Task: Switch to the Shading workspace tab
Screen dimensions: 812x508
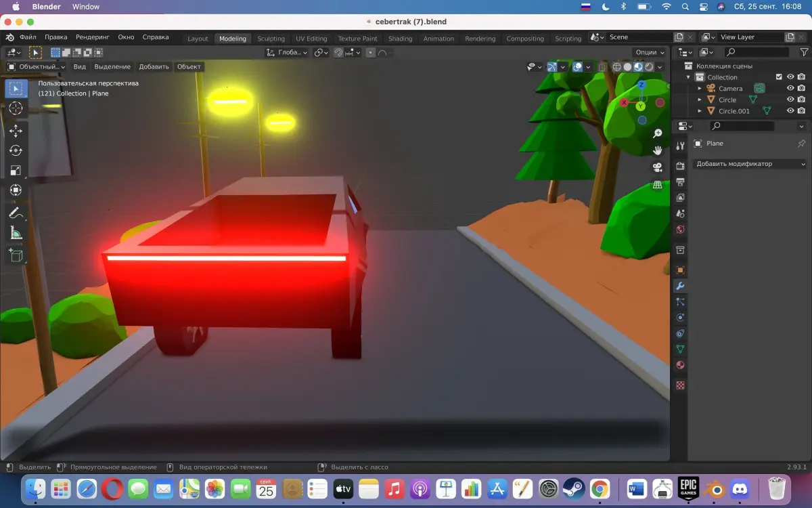Action: tap(401, 39)
